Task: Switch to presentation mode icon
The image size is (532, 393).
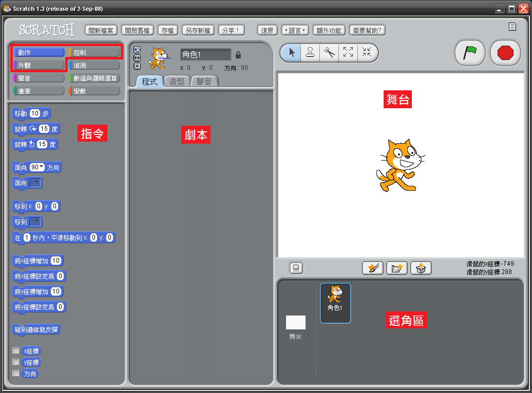Action: 296,268
